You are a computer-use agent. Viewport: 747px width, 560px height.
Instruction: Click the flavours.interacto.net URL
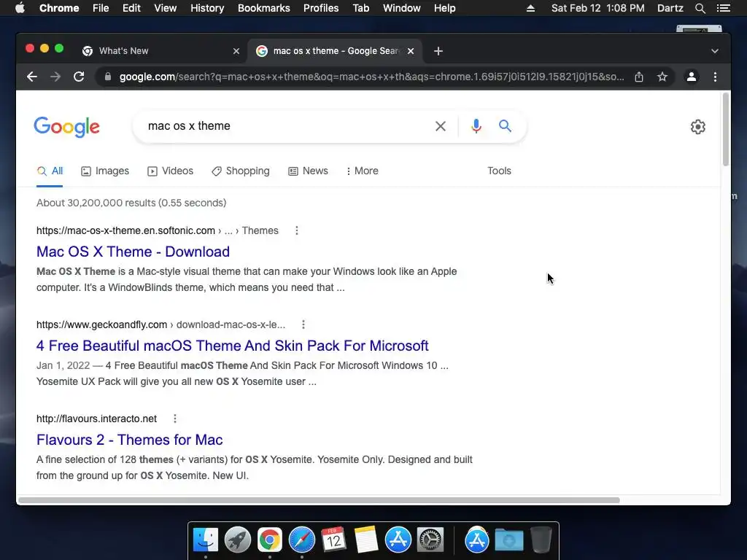pyautogui.click(x=97, y=419)
